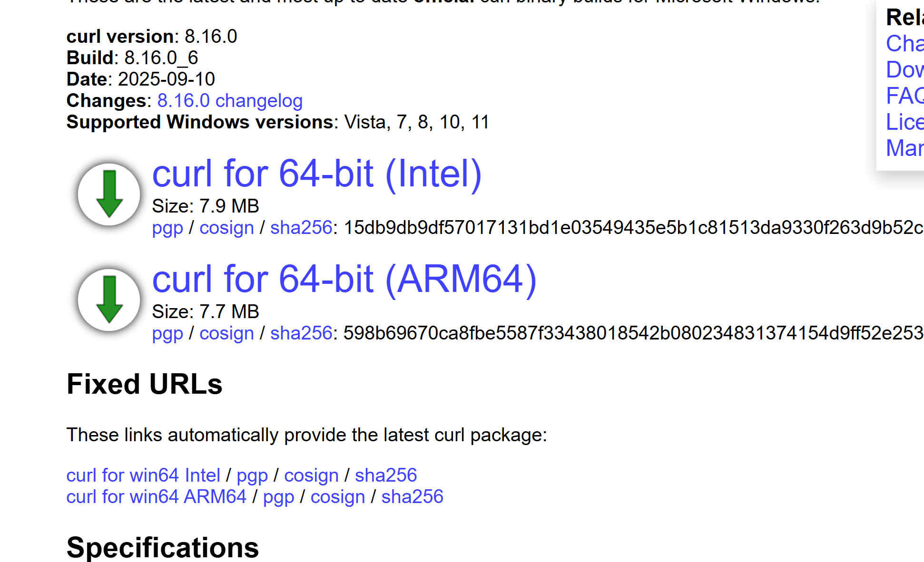Open cosign in the win64 Intel fixed URL row
The image size is (924, 562).
click(x=311, y=475)
